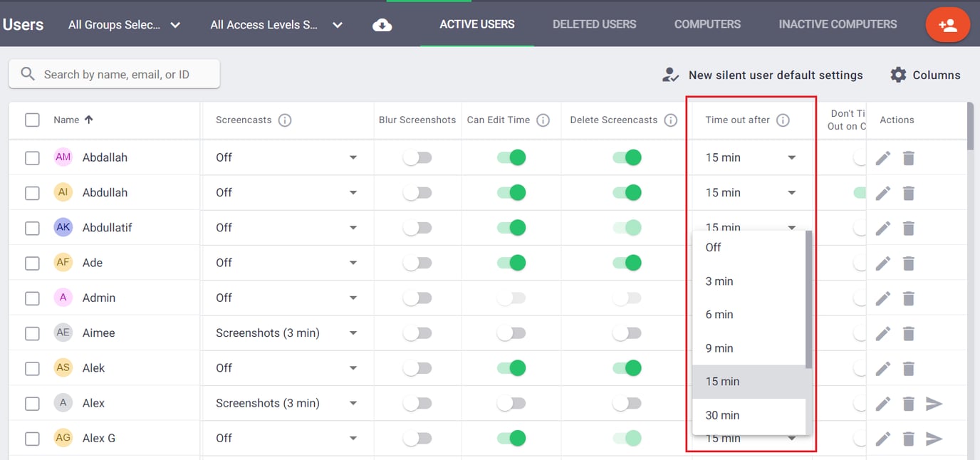This screenshot has height=460, width=980.
Task: Check the checkbox next to Aimee
Action: pyautogui.click(x=32, y=333)
